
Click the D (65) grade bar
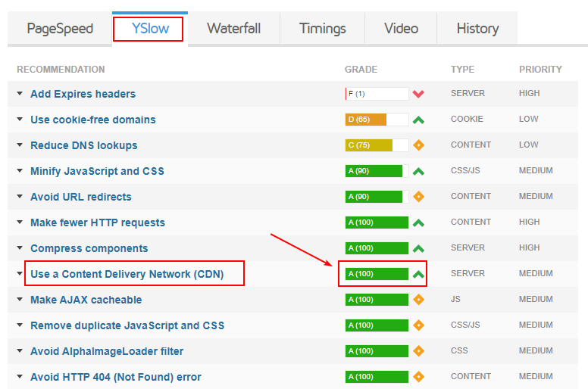377,120
